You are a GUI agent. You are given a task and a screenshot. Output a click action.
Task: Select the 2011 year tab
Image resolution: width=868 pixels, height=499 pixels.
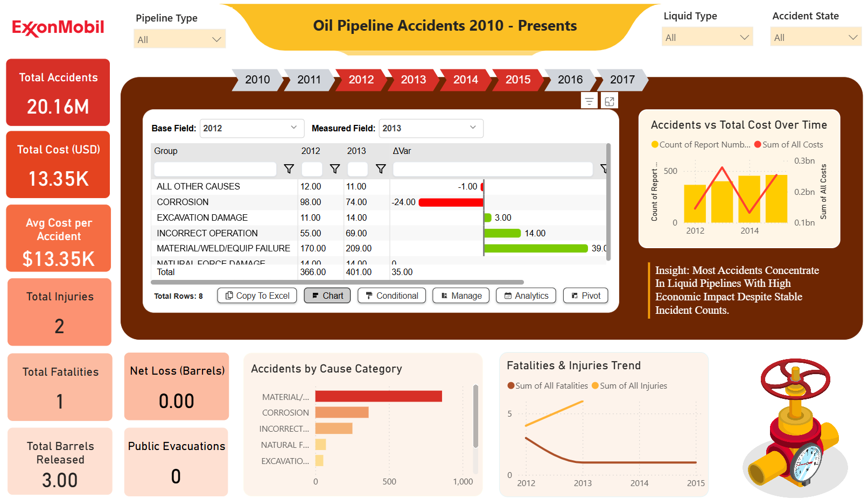click(x=309, y=80)
